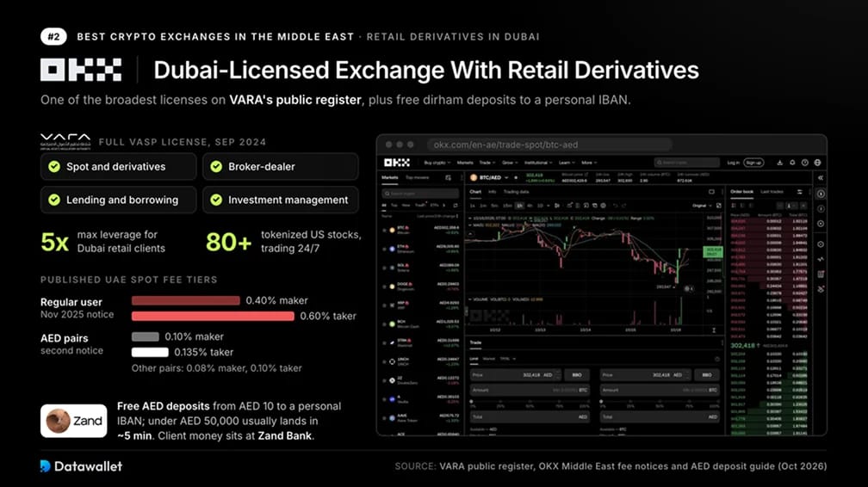Screen dimensions: 868x487
Task: Open the language globe icon
Action: point(818,163)
